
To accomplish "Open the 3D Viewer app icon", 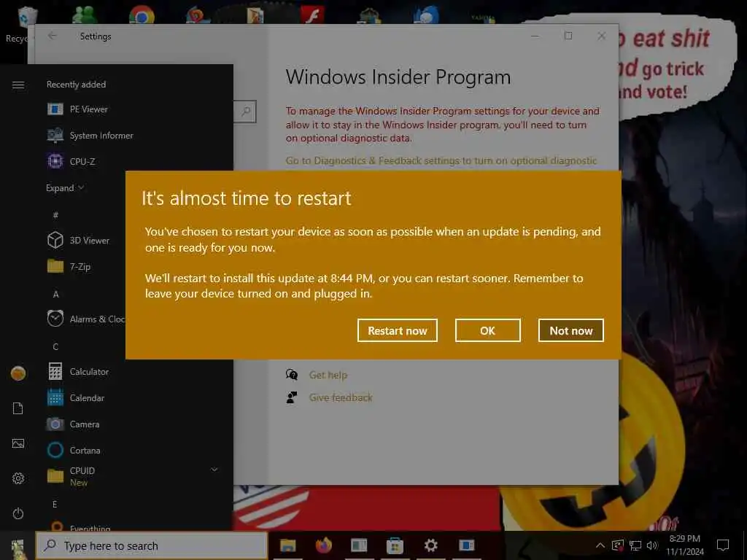I will pyautogui.click(x=55, y=240).
